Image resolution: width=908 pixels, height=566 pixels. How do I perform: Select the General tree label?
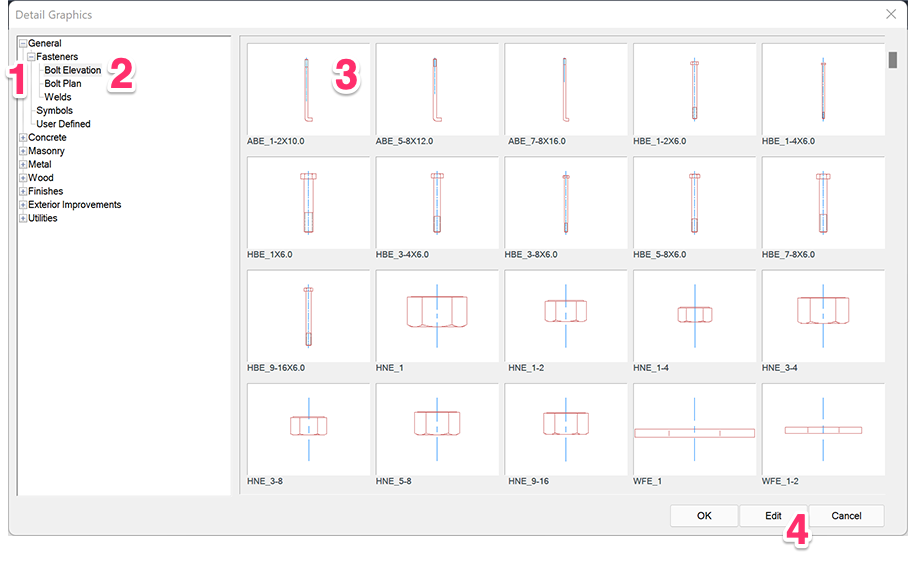tap(45, 43)
